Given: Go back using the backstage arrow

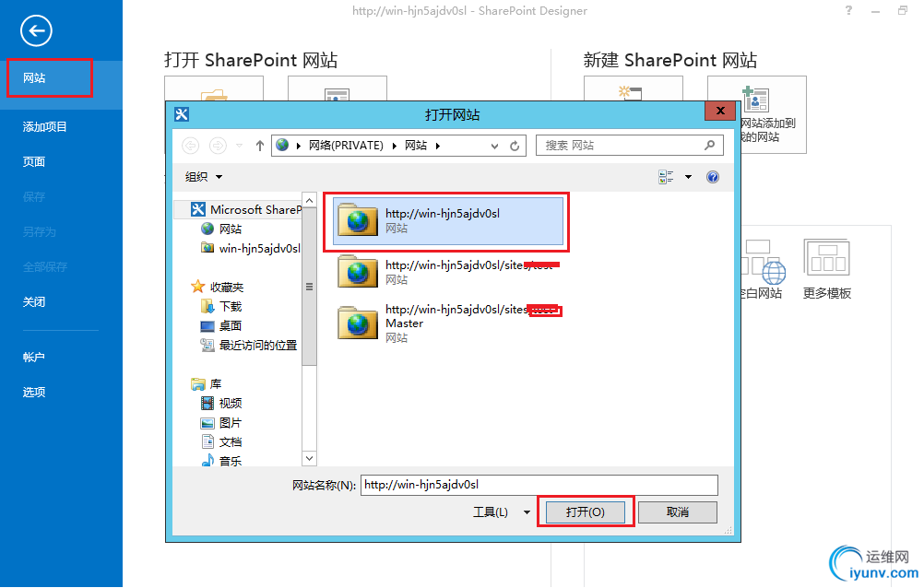Looking at the screenshot, I should tap(36, 30).
